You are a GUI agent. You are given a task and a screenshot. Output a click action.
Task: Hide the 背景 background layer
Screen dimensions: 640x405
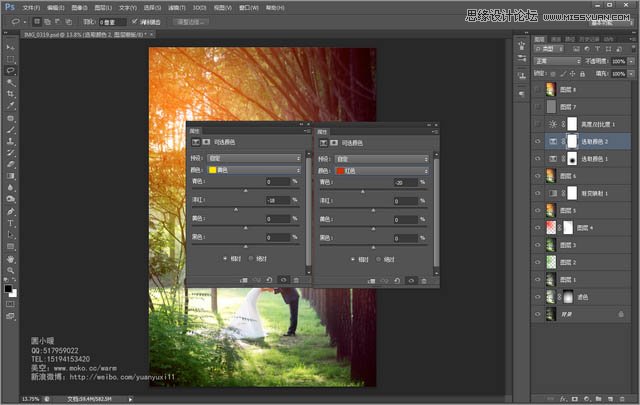(538, 314)
